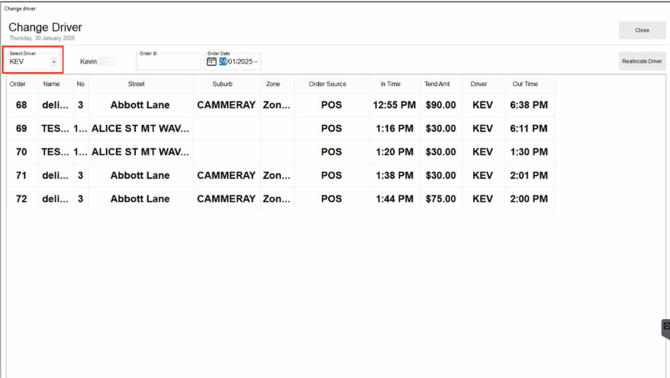Click CAMMERAY suburb in order 71 row
Viewport: 670px width, 378px height.
226,176
